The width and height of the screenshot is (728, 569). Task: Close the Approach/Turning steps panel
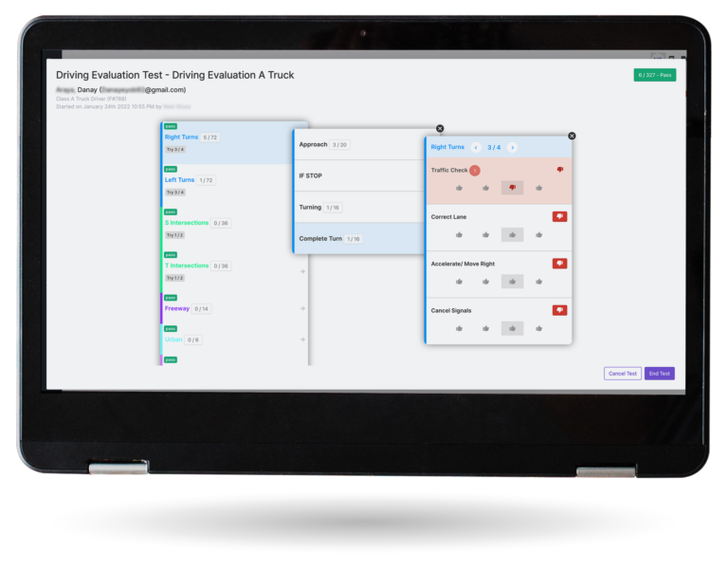click(440, 129)
